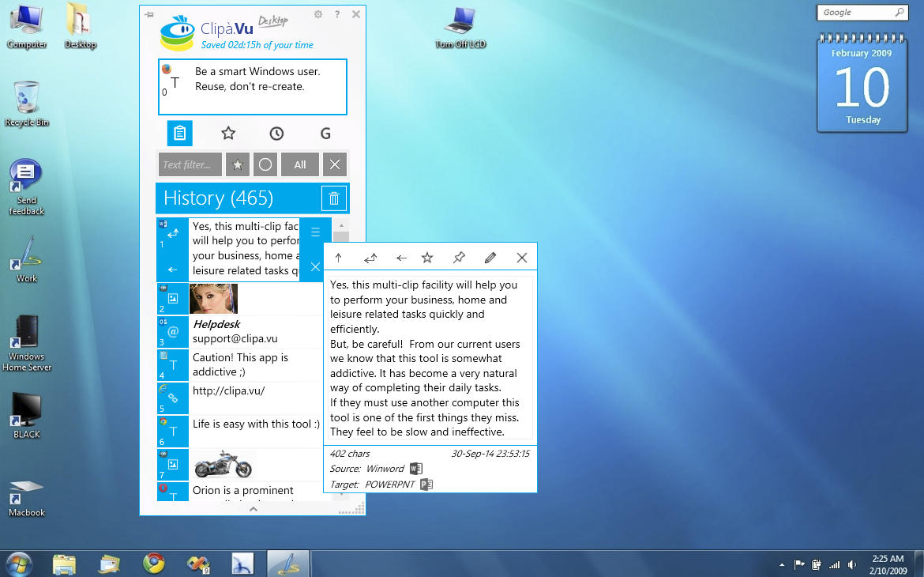Edit the clip with the pencil icon
Viewport: 924px width, 577px height.
pos(490,258)
